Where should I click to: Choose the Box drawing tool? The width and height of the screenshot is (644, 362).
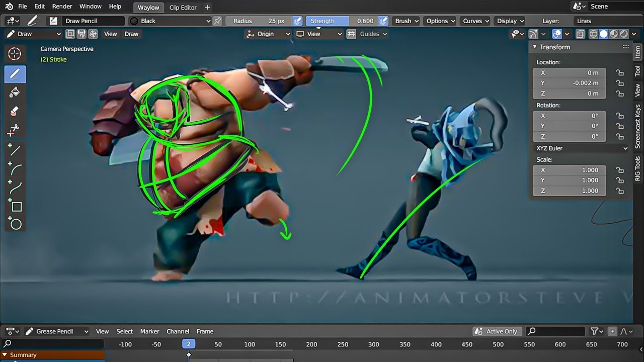coord(15,206)
